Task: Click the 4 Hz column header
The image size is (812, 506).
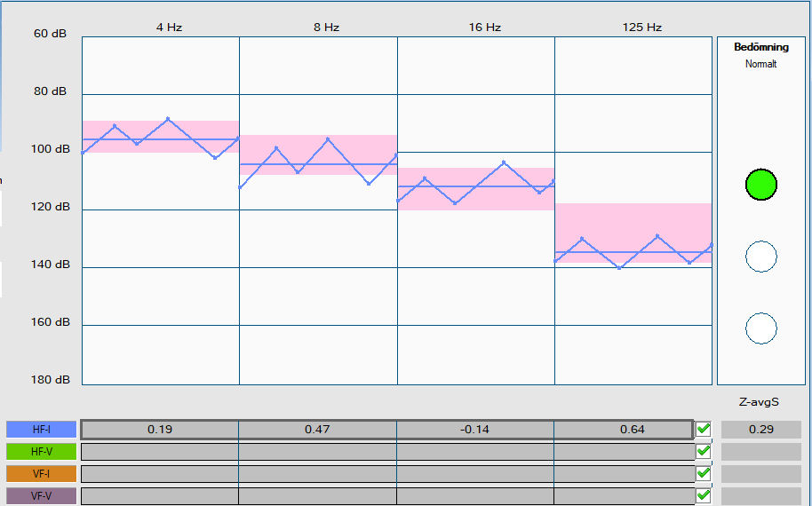Action: click(x=169, y=28)
